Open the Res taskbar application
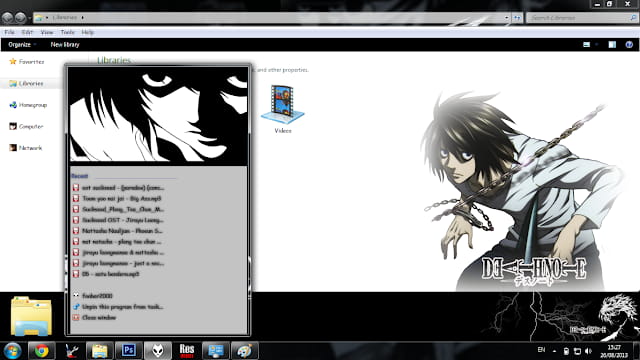640x360 pixels. coord(187,350)
